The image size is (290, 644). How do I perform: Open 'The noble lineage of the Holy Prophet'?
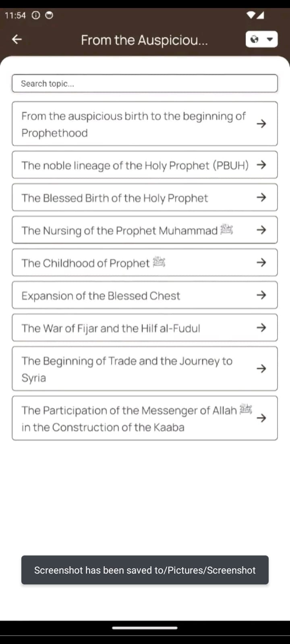tap(135, 165)
